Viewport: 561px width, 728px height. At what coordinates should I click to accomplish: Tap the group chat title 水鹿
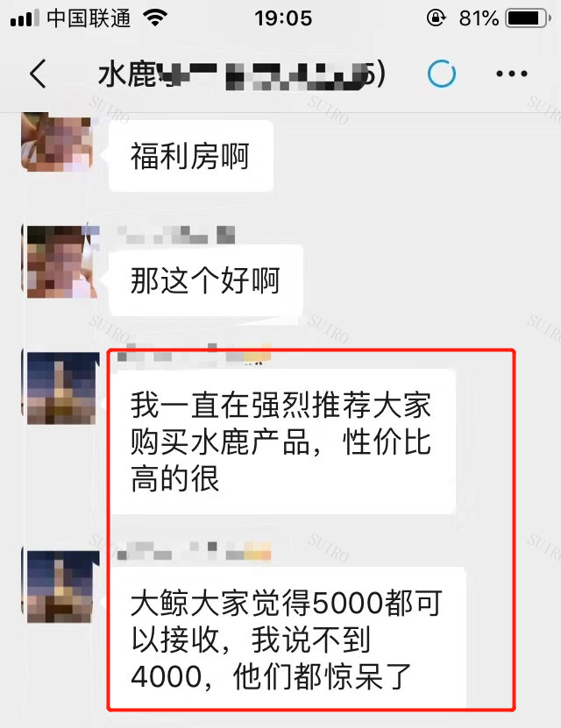pyautogui.click(x=241, y=74)
